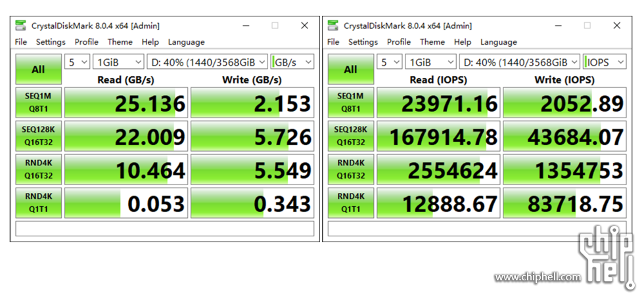Minimize the right CrystalDiskMark window

pyautogui.click(x=558, y=26)
